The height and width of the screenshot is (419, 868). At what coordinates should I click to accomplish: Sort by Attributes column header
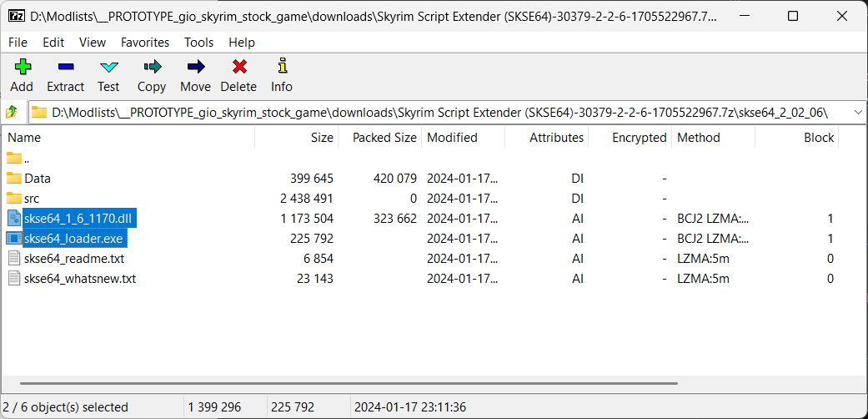(x=547, y=138)
